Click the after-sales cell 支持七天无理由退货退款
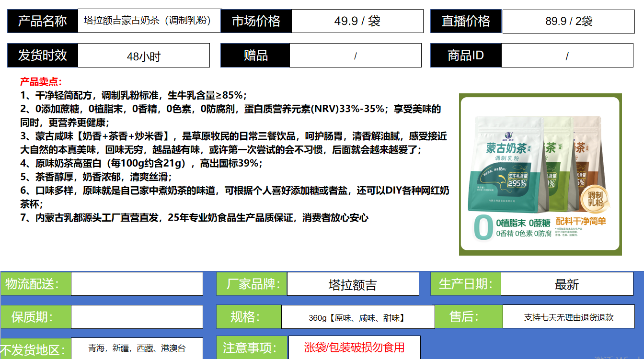644x359 pixels. (x=568, y=317)
